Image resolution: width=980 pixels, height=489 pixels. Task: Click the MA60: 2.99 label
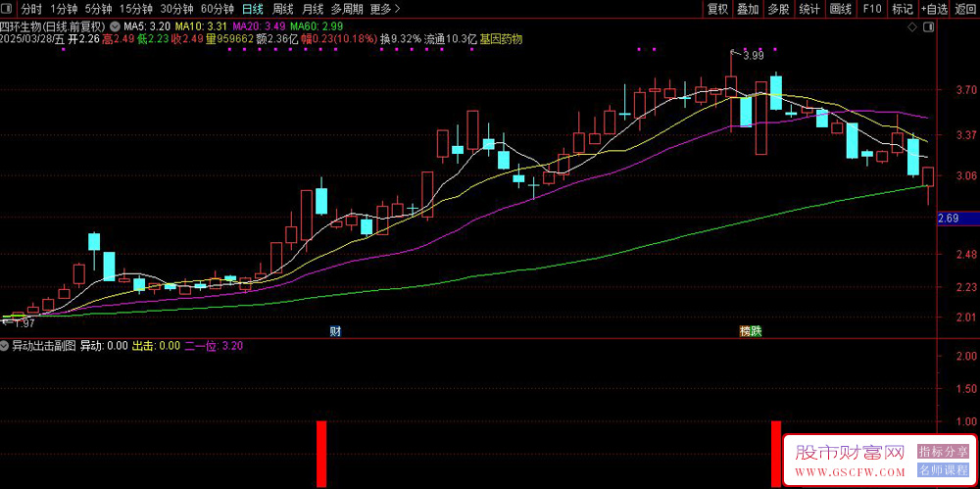pos(317,26)
